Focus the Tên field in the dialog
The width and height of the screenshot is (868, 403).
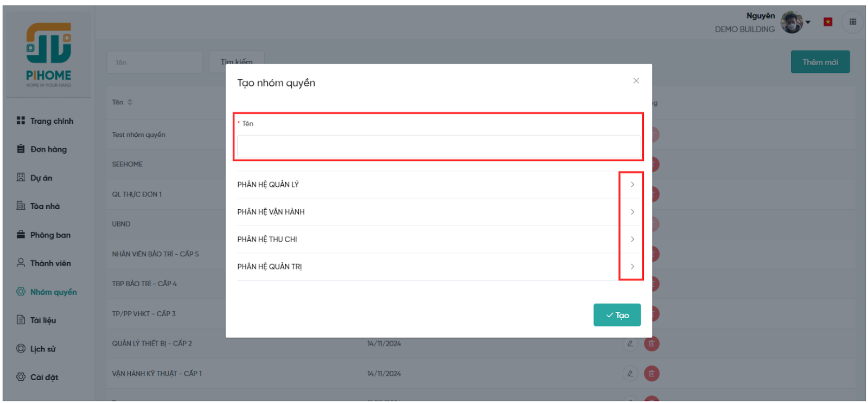click(x=438, y=147)
